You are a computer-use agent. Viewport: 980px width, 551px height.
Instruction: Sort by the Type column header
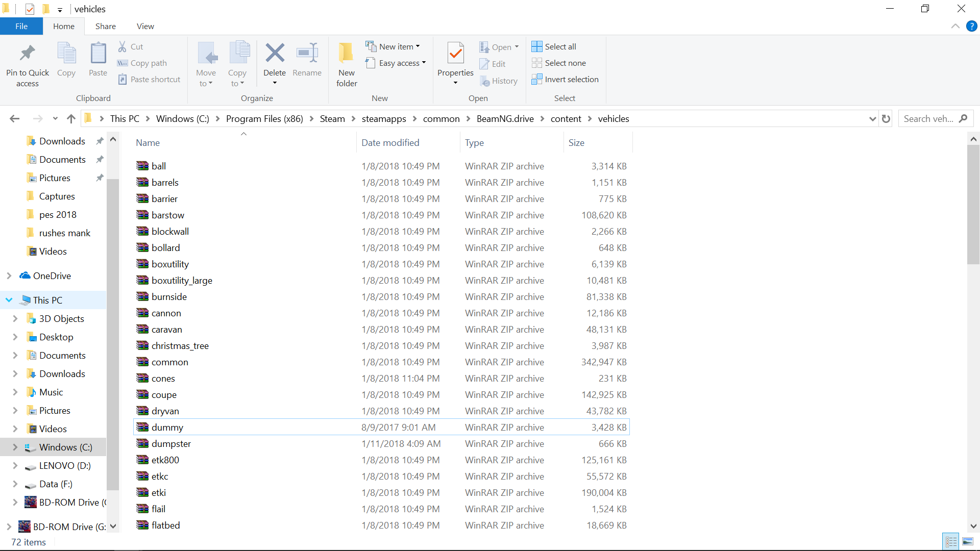click(x=511, y=142)
